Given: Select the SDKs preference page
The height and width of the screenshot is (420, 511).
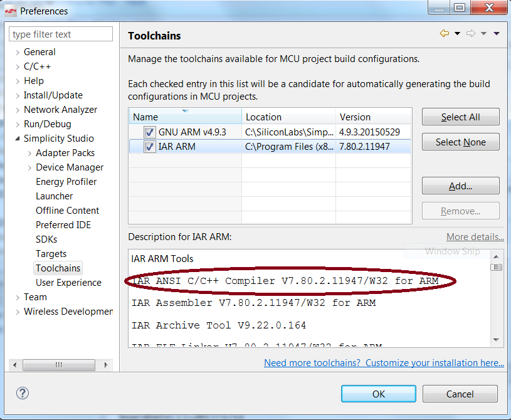Looking at the screenshot, I should (x=46, y=239).
